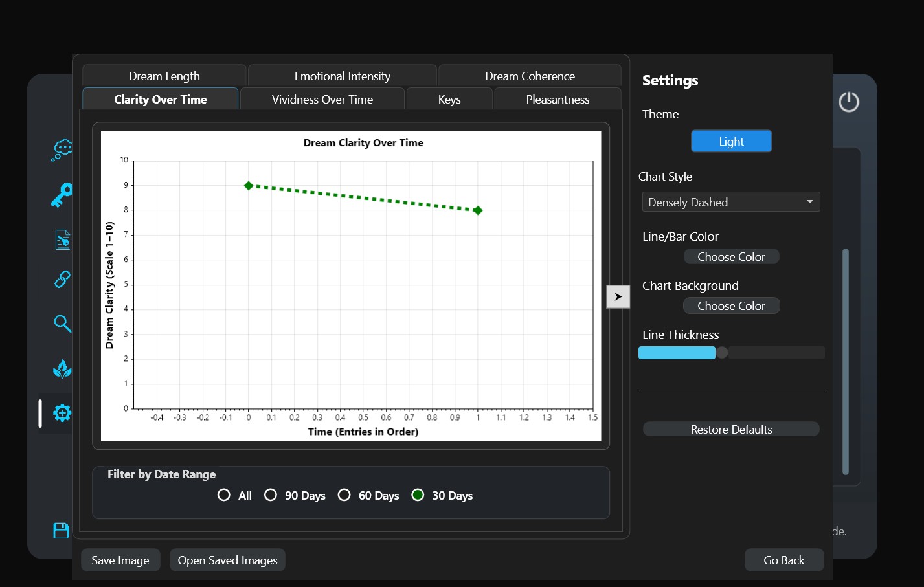
Task: Select the Clarity Over Time tab
Action: [x=161, y=99]
